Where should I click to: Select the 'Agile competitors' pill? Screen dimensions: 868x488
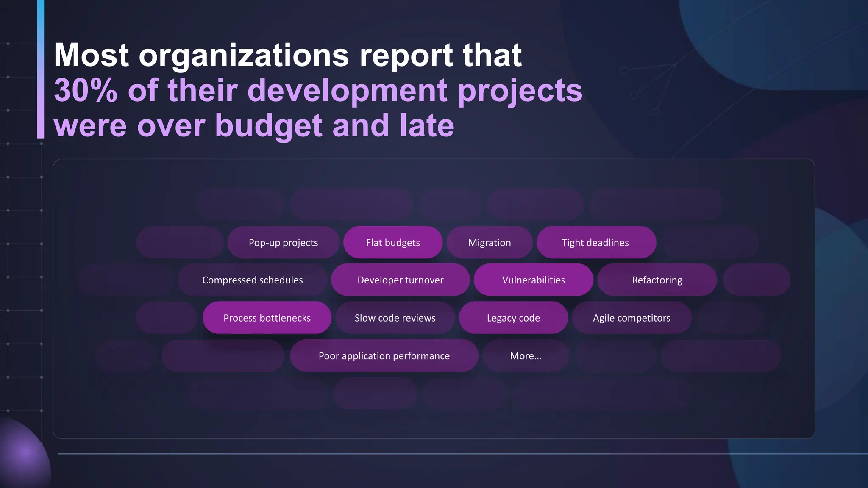(632, 318)
